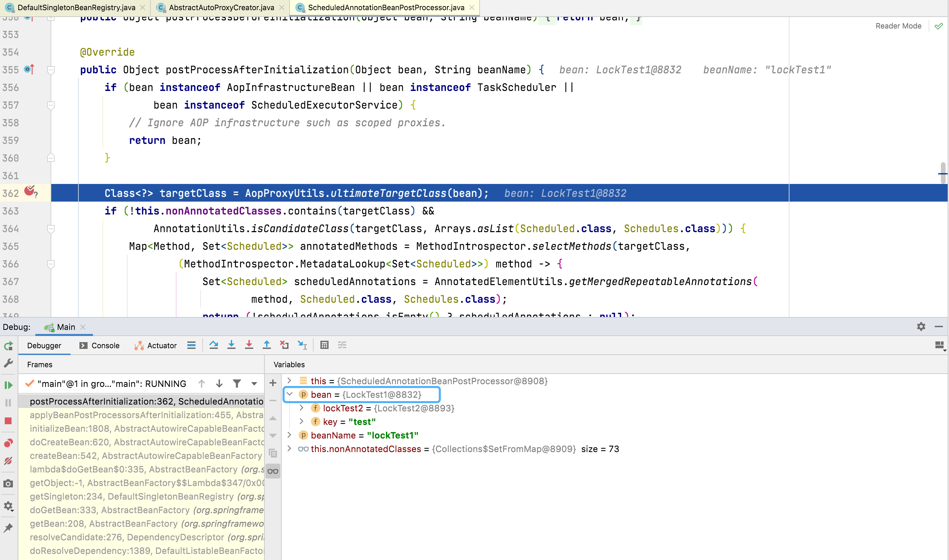The height and width of the screenshot is (560, 949).
Task: Use the Step Out debugger icon
Action: click(266, 344)
